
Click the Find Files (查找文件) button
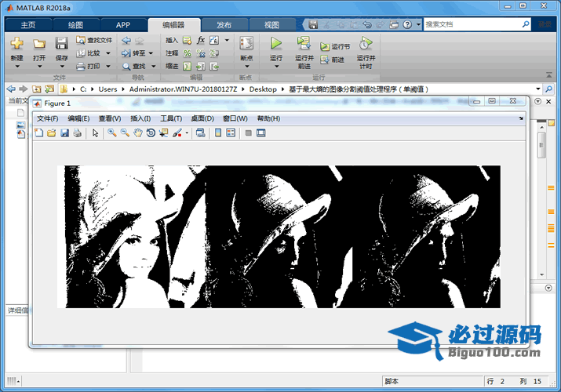[x=94, y=40]
